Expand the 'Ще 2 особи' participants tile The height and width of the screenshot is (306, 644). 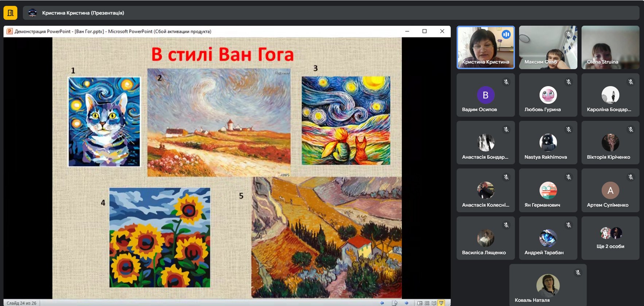point(610,238)
